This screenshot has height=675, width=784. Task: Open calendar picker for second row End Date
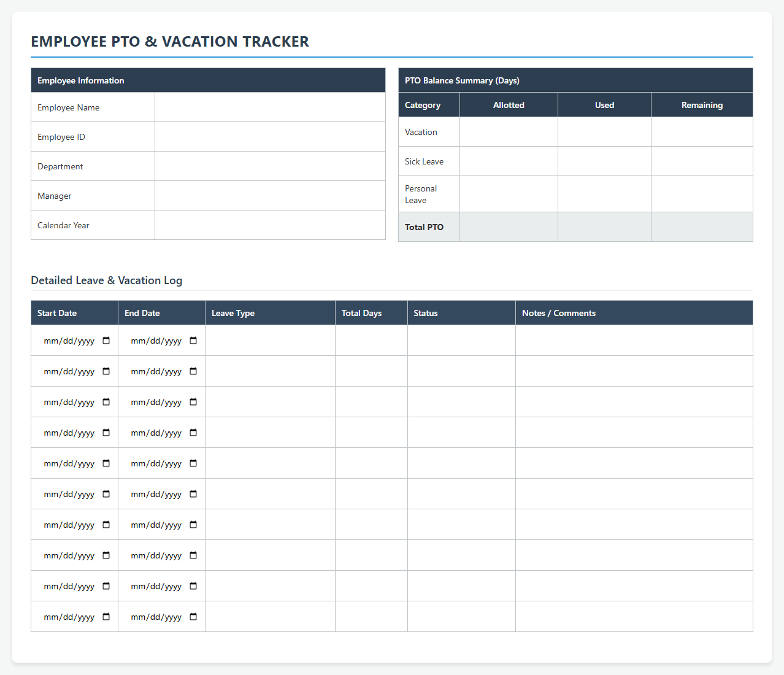(193, 371)
